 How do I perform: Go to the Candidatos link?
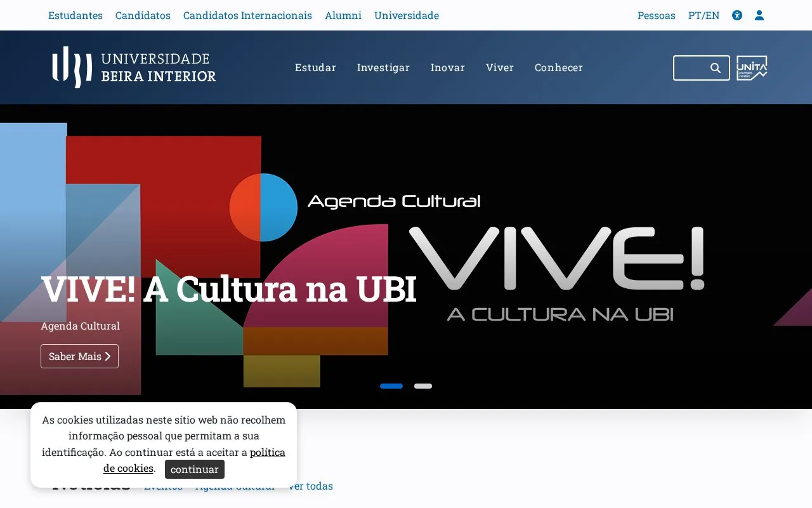[143, 15]
